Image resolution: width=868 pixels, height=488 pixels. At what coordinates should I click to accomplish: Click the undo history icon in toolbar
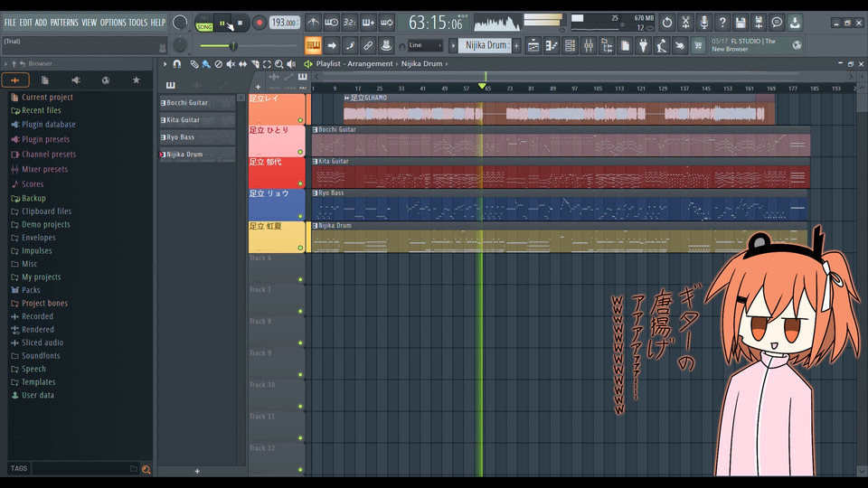667,23
